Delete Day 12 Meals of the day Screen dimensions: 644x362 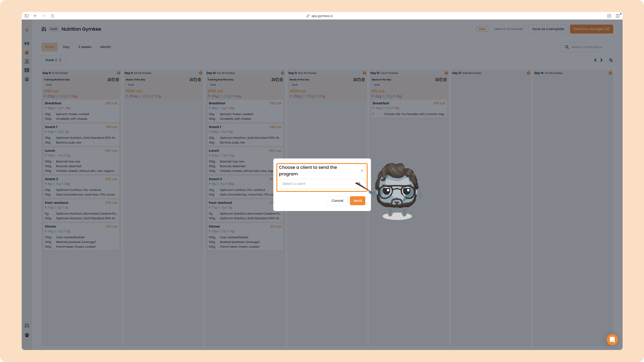tap(445, 79)
